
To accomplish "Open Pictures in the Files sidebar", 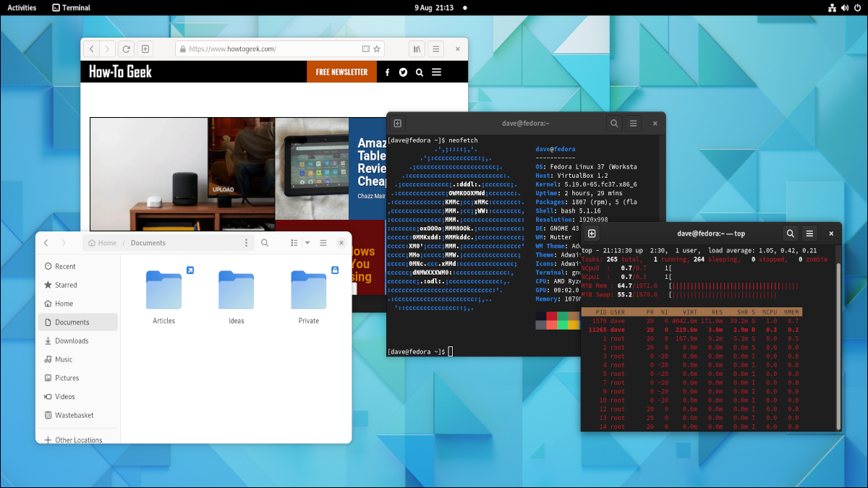I will click(x=78, y=378).
